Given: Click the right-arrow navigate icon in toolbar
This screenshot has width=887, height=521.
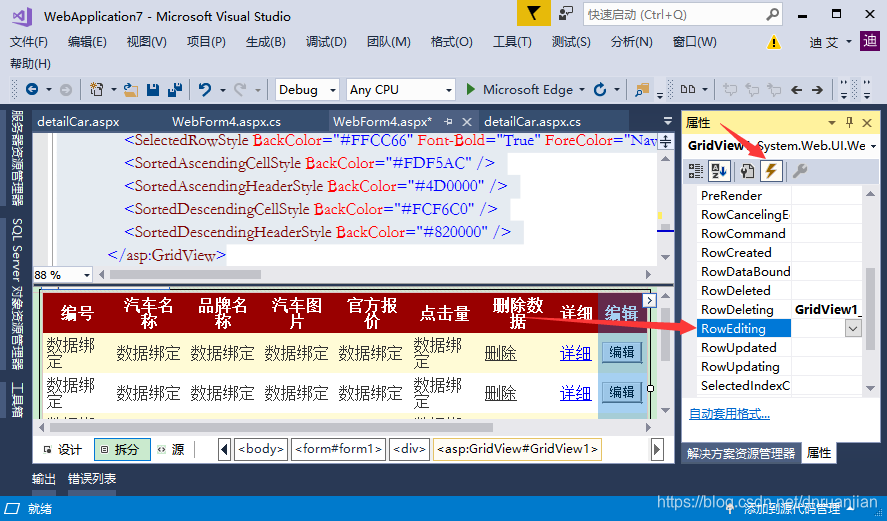Looking at the screenshot, I should 817,89.
